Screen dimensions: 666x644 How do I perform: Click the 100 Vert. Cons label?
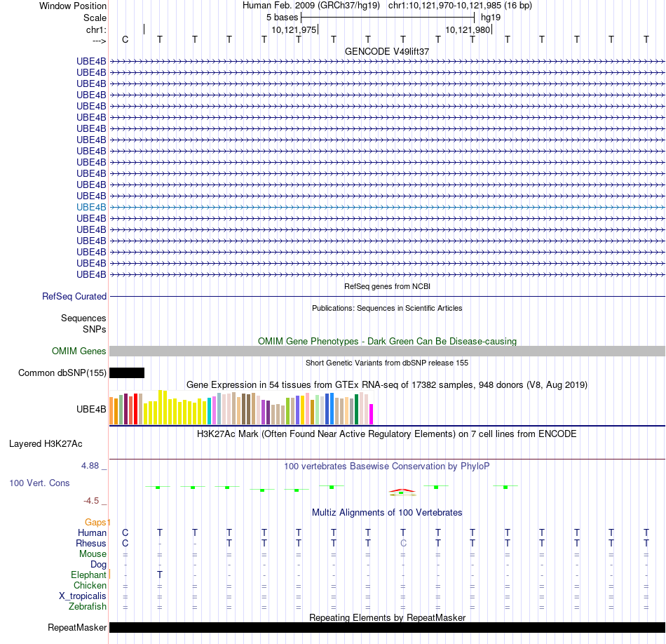[39, 483]
